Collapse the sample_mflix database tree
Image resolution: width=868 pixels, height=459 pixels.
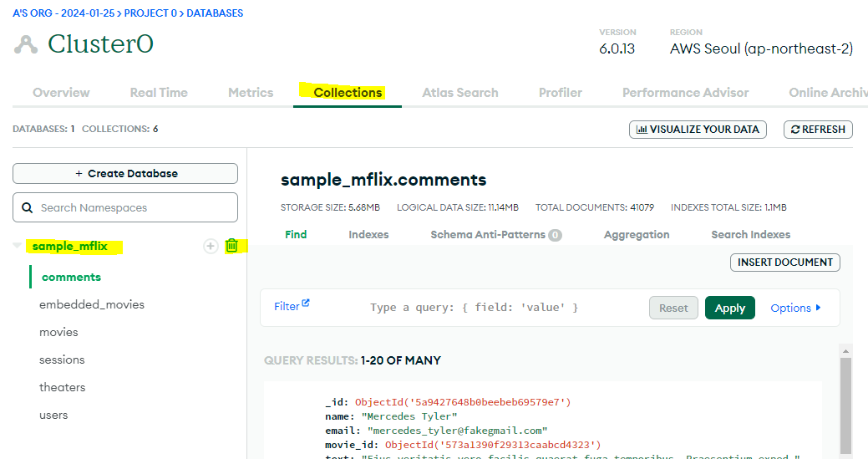(x=18, y=245)
